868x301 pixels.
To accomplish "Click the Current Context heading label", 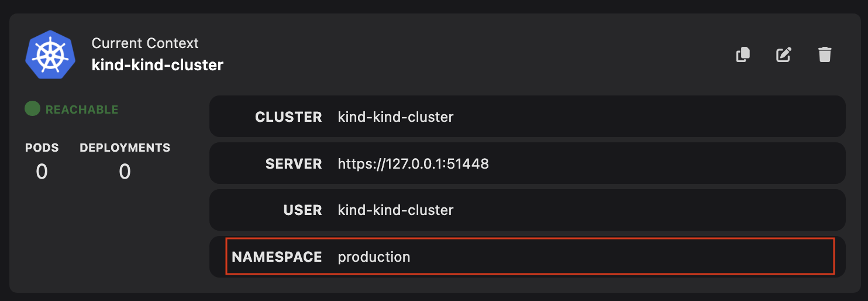I will pyautogui.click(x=145, y=43).
